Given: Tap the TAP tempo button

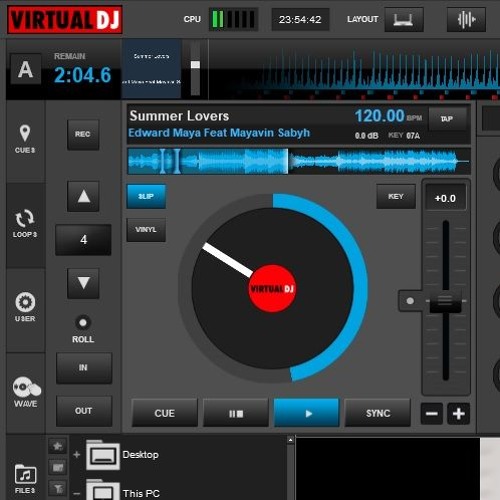Looking at the screenshot, I should (x=447, y=119).
